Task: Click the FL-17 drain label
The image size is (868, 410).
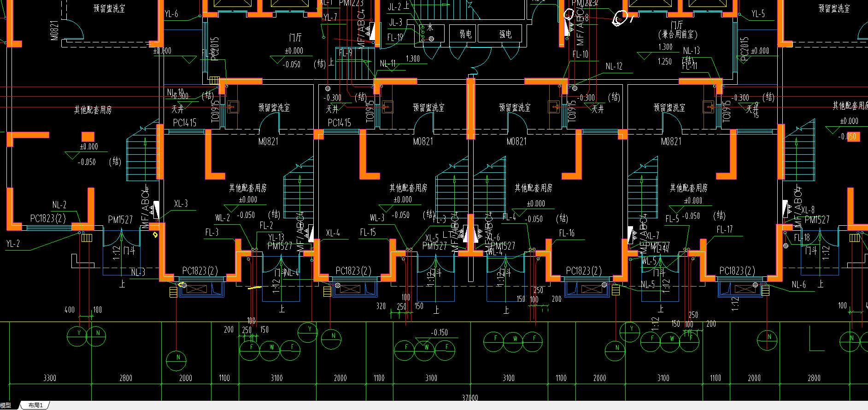Action: 725,229
